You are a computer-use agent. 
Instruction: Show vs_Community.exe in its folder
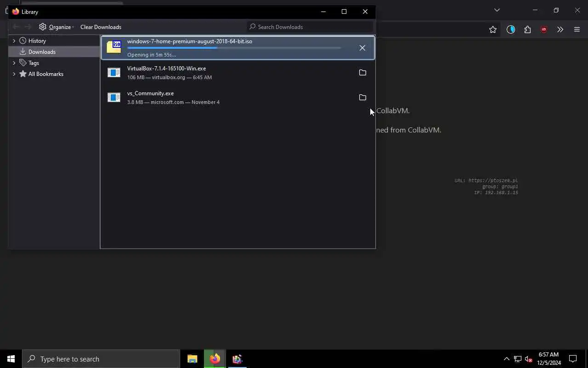point(362,98)
